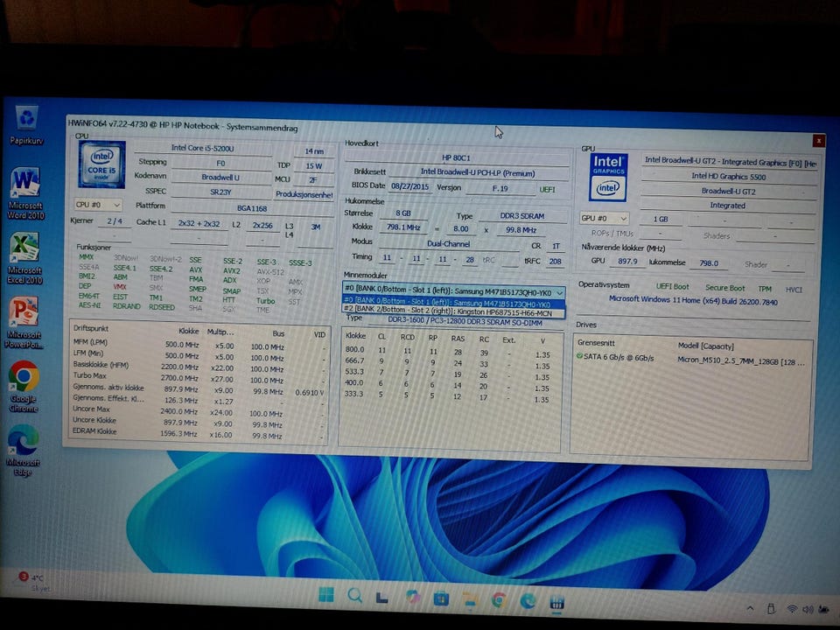
Task: Click the Intel Broadwell-U PCH-LP (Premium) chipset value
Action: click(478, 172)
